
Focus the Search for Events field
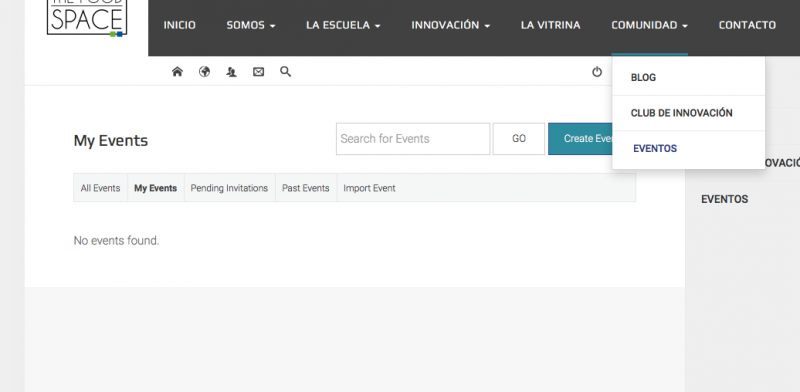coord(413,139)
